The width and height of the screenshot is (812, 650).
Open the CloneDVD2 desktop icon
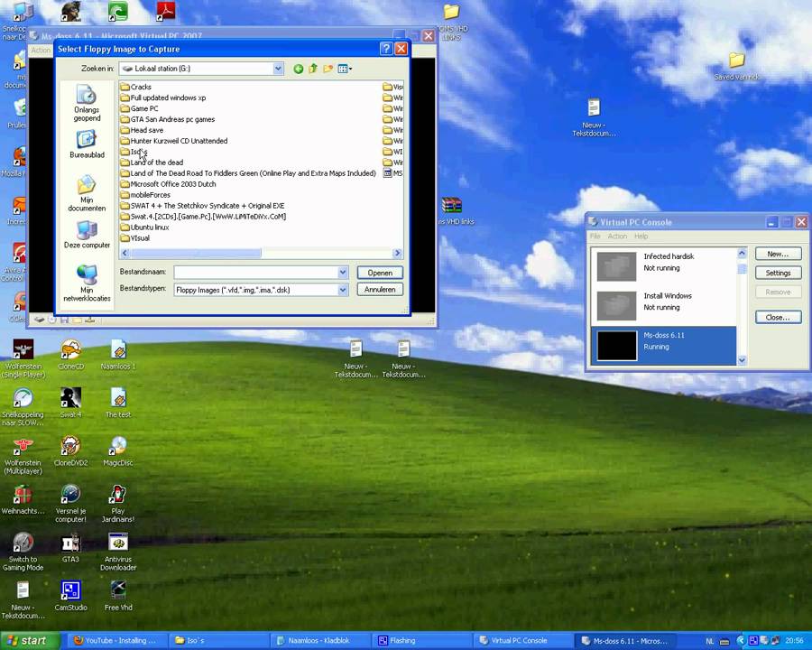(x=70, y=451)
